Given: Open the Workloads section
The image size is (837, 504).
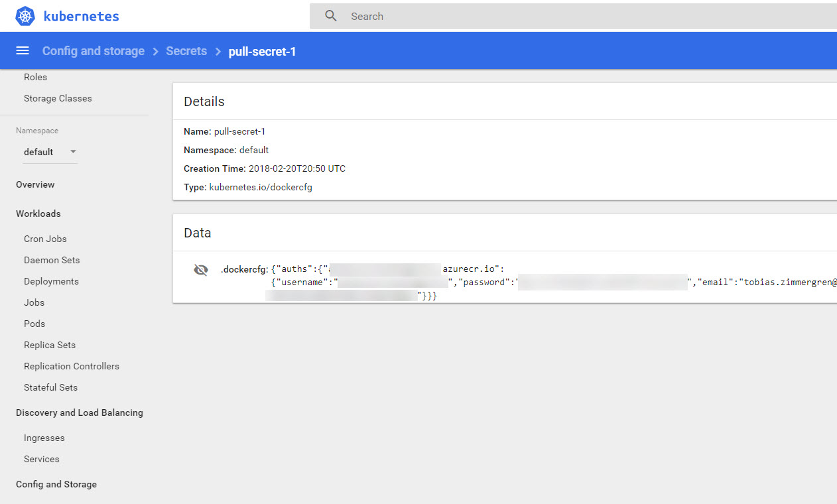Looking at the screenshot, I should (x=38, y=214).
